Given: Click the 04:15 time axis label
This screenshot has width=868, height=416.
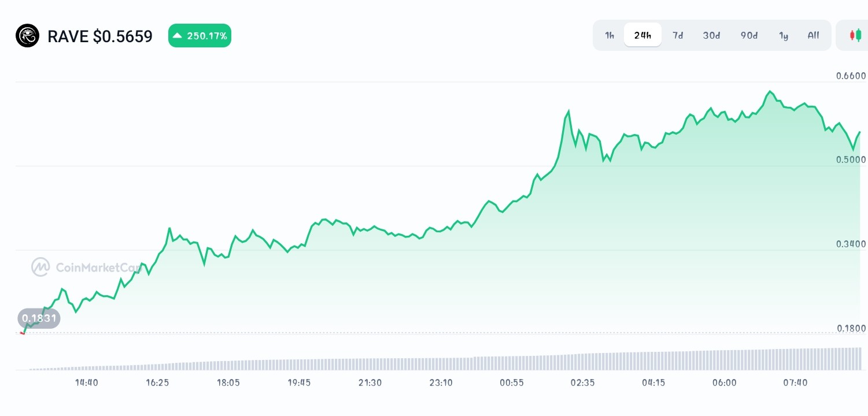Looking at the screenshot, I should click(653, 382).
